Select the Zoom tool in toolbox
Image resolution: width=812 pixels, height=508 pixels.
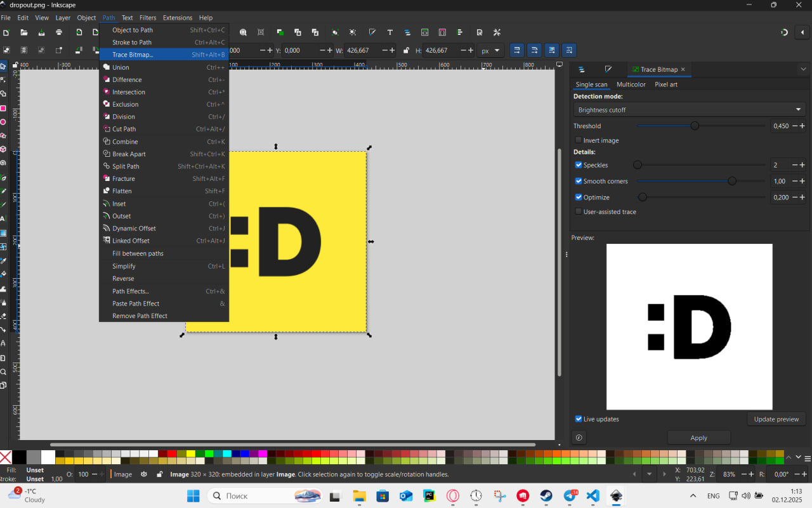[3, 371]
